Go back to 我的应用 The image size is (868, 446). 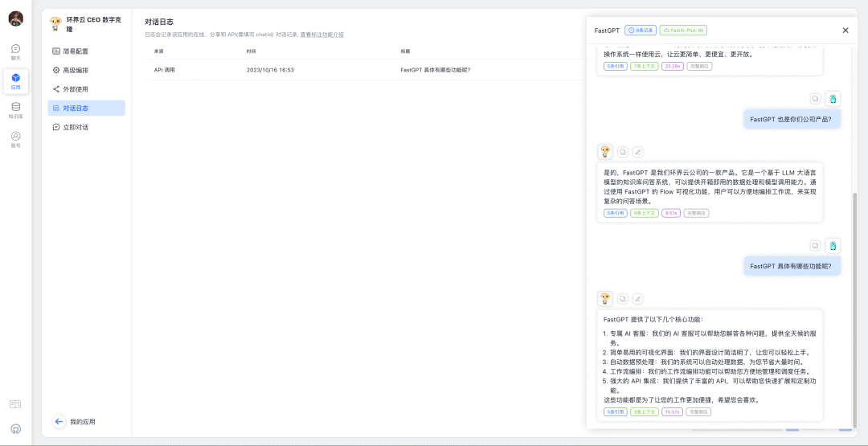75,422
